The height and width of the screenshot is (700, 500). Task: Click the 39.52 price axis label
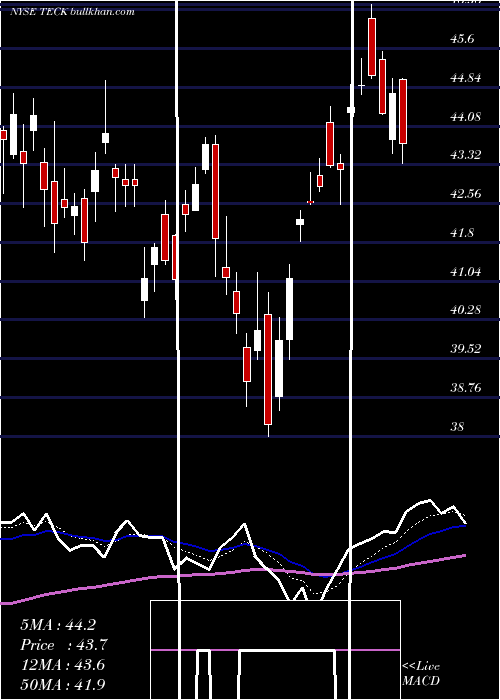(466, 348)
